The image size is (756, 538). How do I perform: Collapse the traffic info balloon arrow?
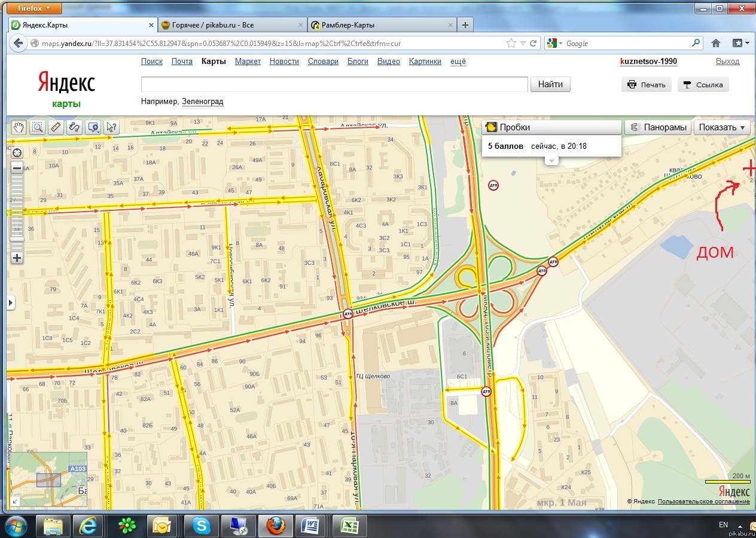click(551, 160)
